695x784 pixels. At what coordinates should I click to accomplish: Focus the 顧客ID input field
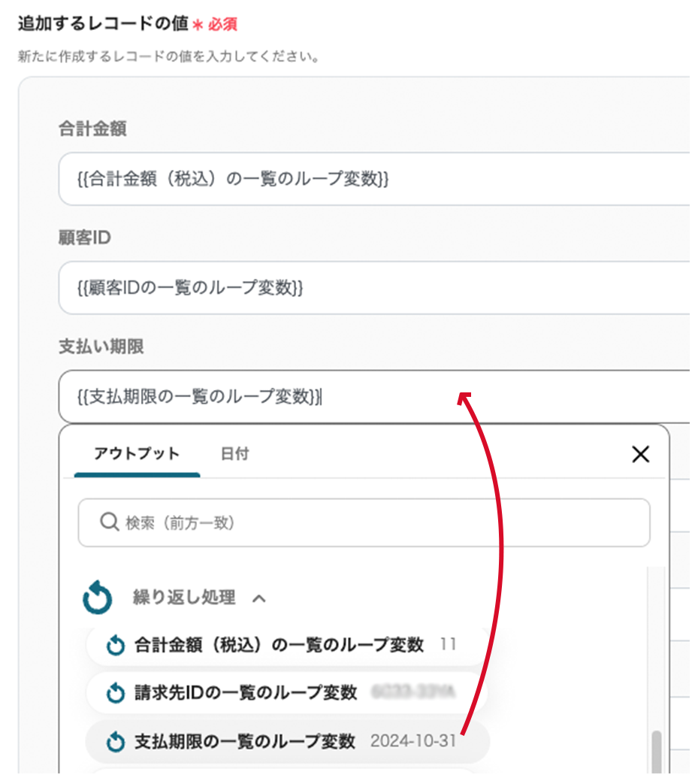point(376,288)
